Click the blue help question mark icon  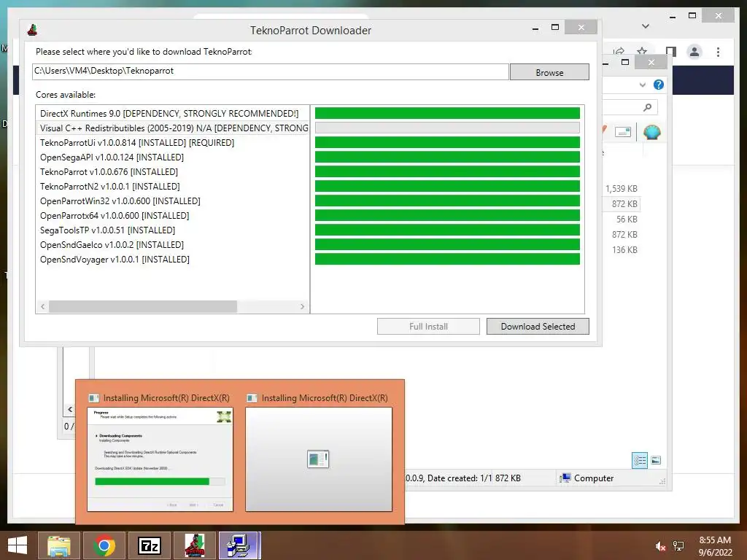tap(659, 85)
